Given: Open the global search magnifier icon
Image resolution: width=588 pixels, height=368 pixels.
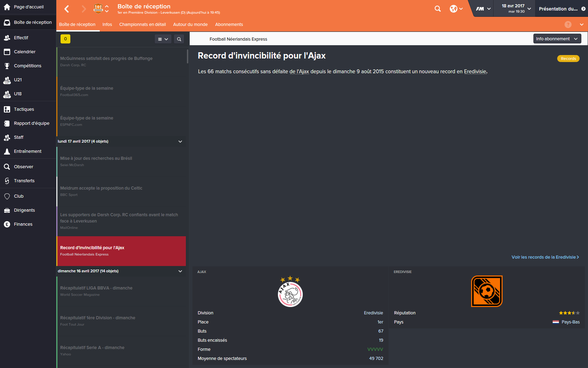Looking at the screenshot, I should coord(437,9).
